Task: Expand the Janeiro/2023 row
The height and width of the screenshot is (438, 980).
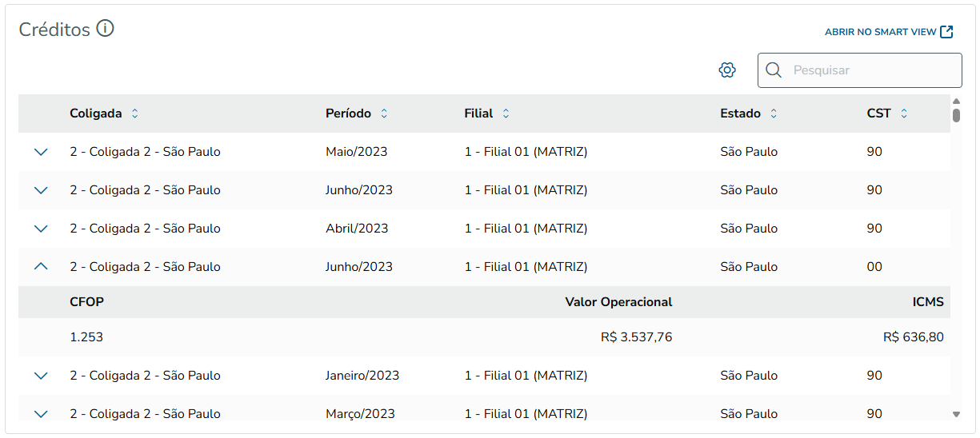Action: pyautogui.click(x=42, y=376)
